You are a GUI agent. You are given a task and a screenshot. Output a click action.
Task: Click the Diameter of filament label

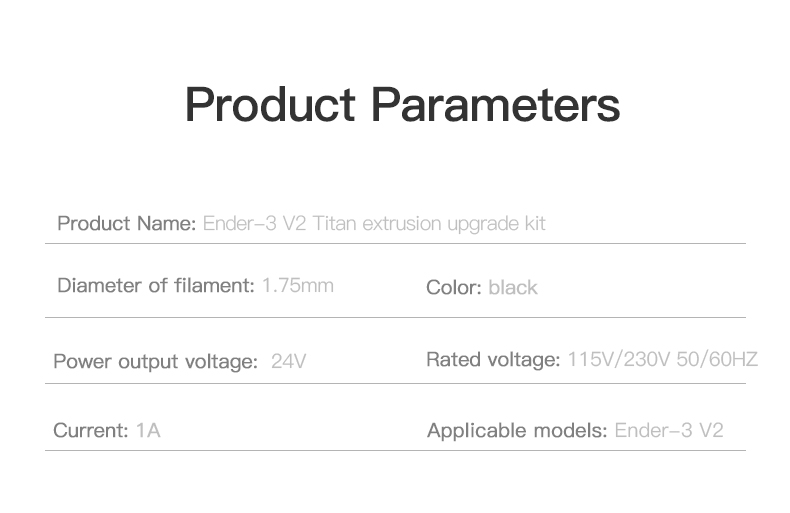(156, 286)
